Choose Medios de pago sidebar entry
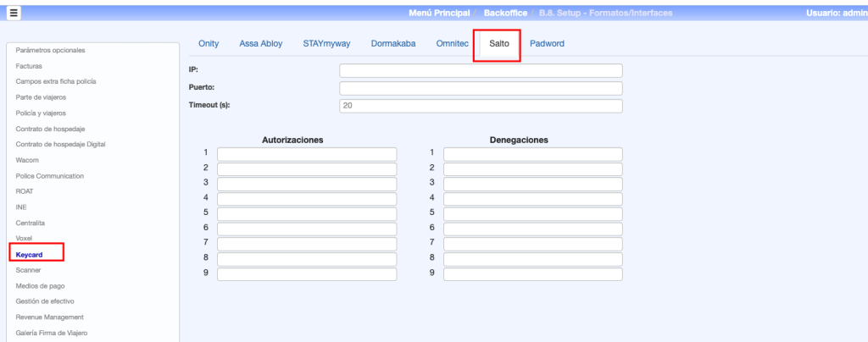Viewport: 868px width, 342px height. click(x=40, y=285)
